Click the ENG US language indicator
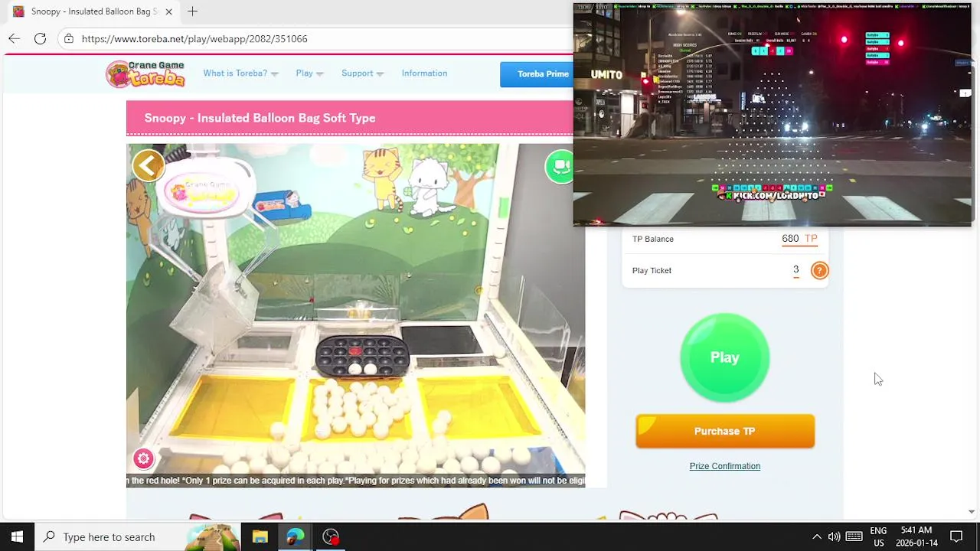This screenshot has width=980, height=551. [878, 536]
